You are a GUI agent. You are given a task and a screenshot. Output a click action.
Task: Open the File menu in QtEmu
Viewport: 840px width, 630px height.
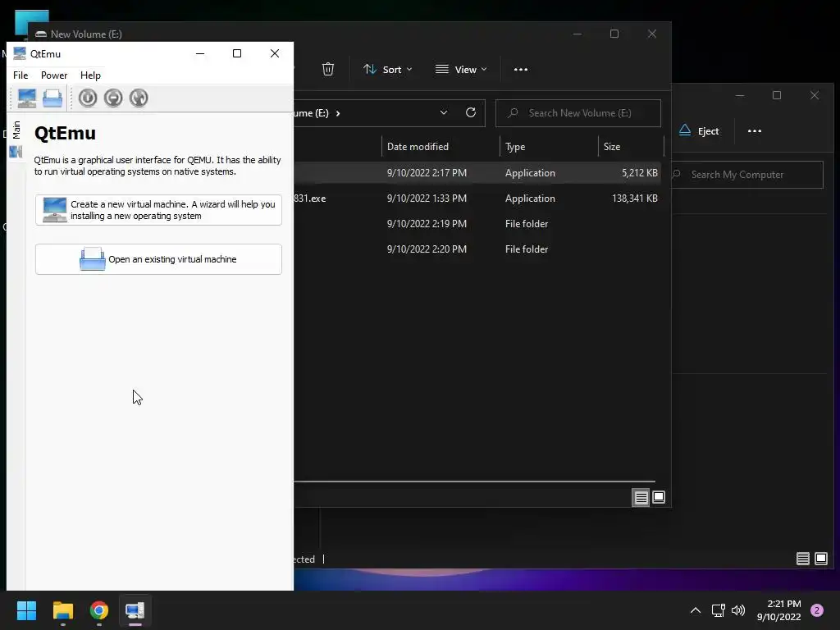click(x=21, y=75)
